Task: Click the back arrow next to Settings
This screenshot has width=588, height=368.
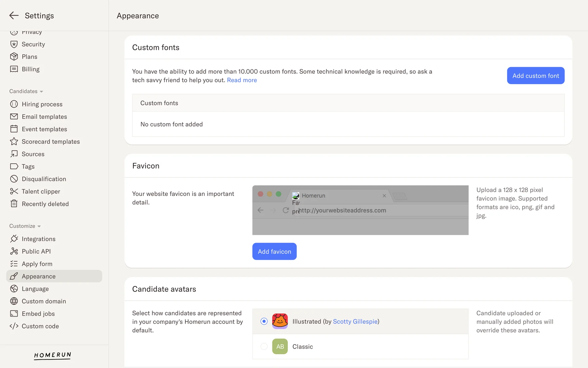Action: coord(14,16)
